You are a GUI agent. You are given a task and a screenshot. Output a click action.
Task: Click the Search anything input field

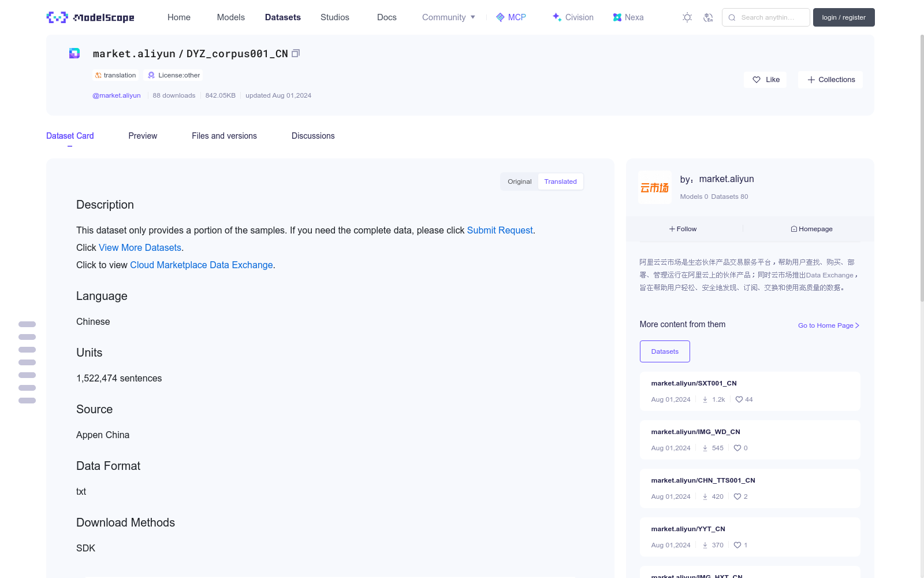766,17
